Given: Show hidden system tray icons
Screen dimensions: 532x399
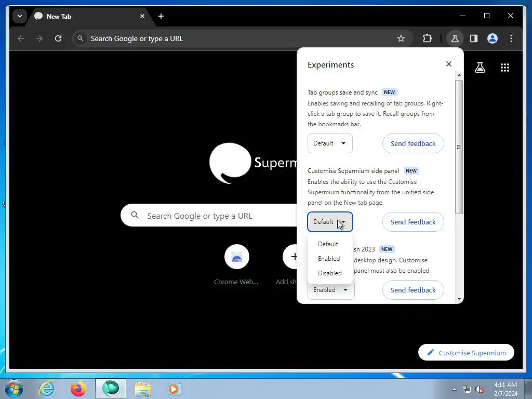Looking at the screenshot, I should click(x=454, y=389).
